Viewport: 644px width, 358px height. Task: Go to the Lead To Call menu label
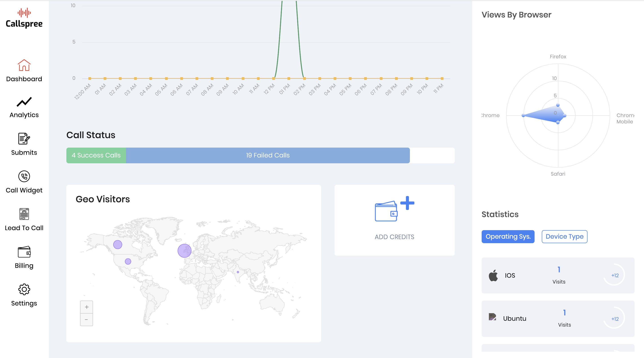24,228
